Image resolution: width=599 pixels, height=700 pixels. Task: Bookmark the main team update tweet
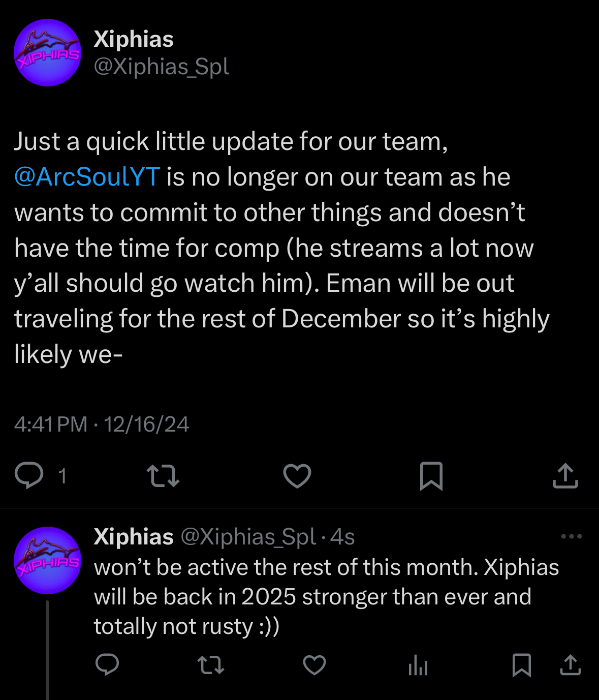pos(431,476)
